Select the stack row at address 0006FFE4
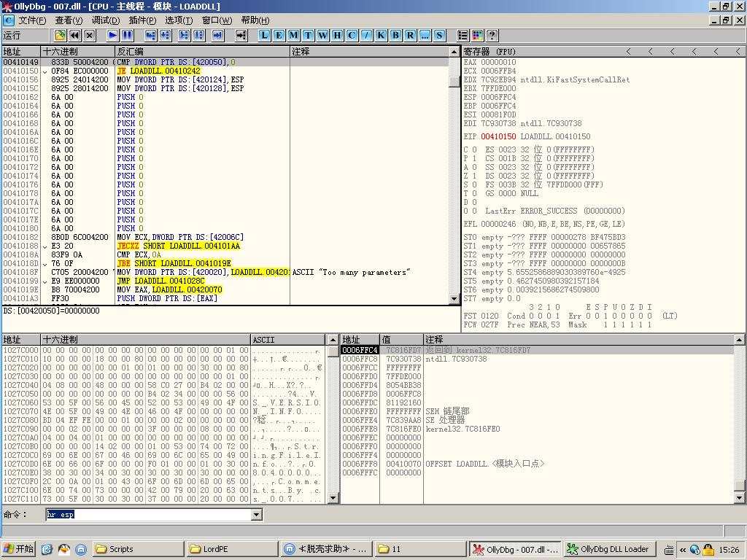Viewport: 747px width, 560px height. click(x=537, y=420)
